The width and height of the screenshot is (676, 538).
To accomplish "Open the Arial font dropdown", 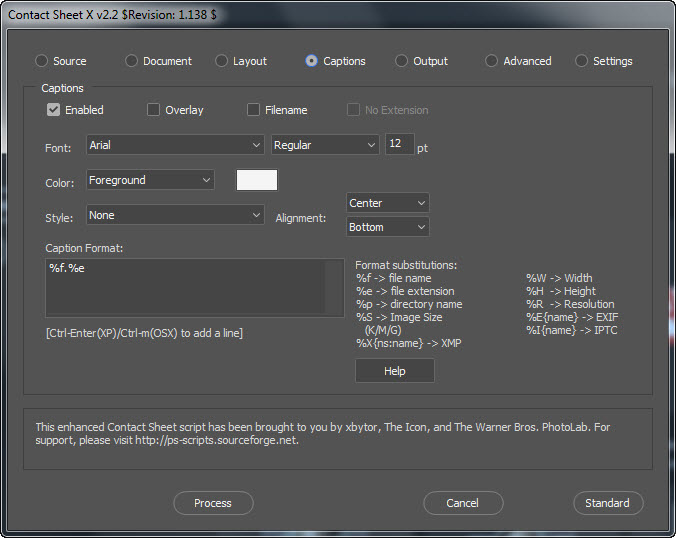I will (x=175, y=145).
